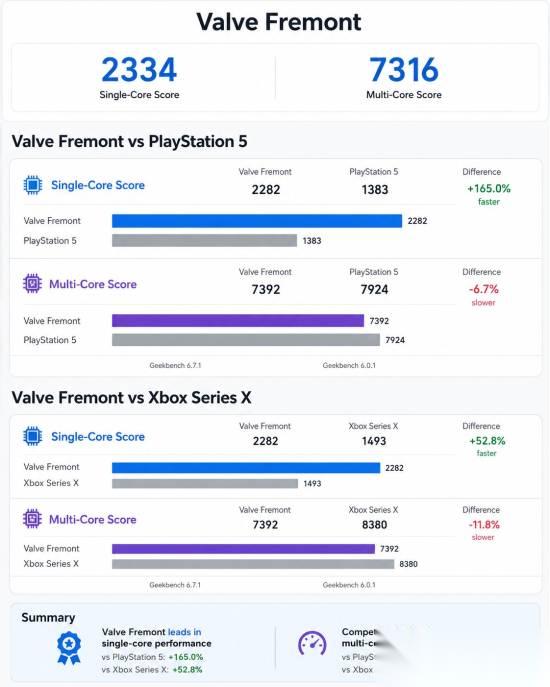Click the blue award ribbon icon in Summary
The width and height of the screenshot is (550, 687).
point(69,649)
